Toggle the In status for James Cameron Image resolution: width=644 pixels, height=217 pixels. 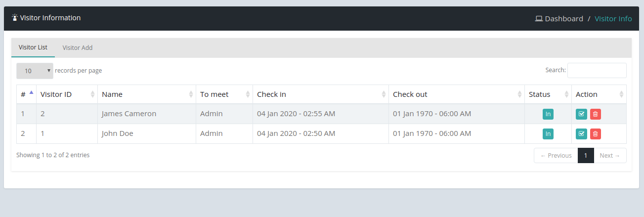(548, 114)
